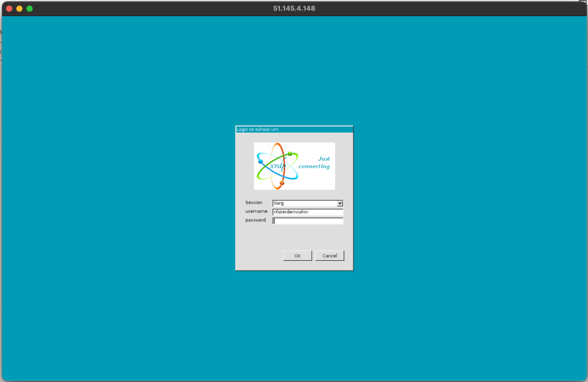Open the Session dropdown arrow

[339, 203]
